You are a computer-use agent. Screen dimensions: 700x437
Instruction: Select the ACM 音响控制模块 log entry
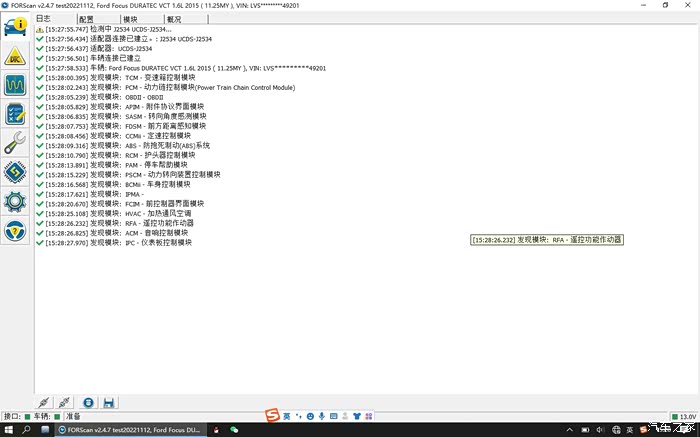click(112, 233)
